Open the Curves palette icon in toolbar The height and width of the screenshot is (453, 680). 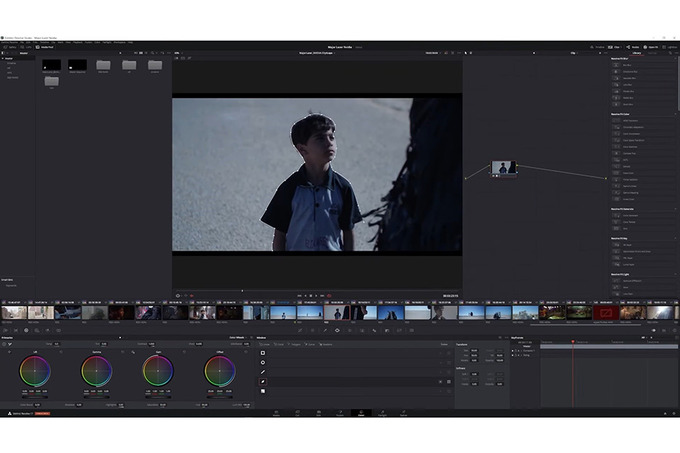click(x=300, y=330)
